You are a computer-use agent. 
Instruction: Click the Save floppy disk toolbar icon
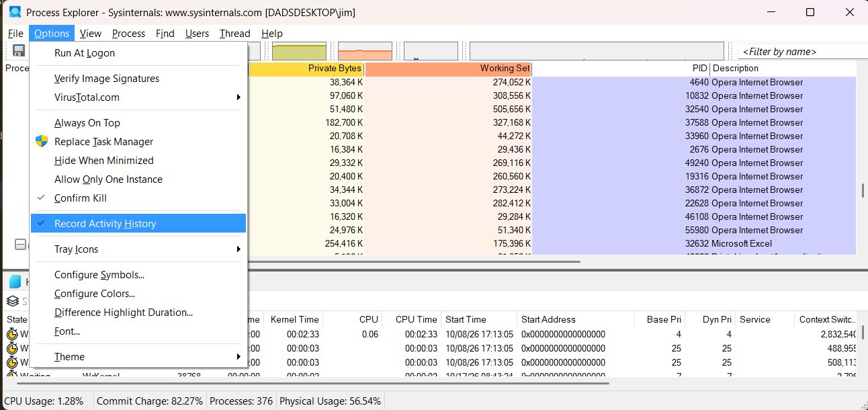click(x=19, y=51)
